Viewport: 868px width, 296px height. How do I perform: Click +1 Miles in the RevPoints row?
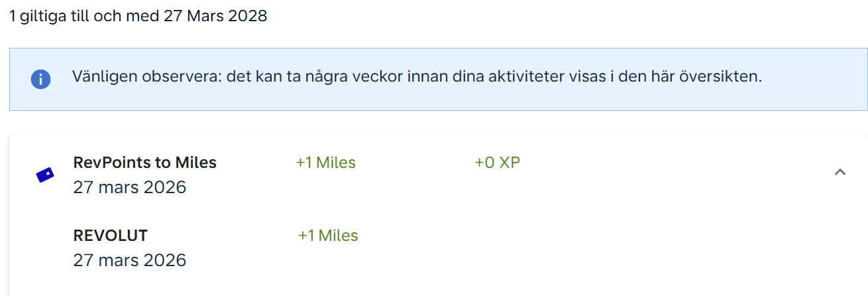(x=325, y=163)
